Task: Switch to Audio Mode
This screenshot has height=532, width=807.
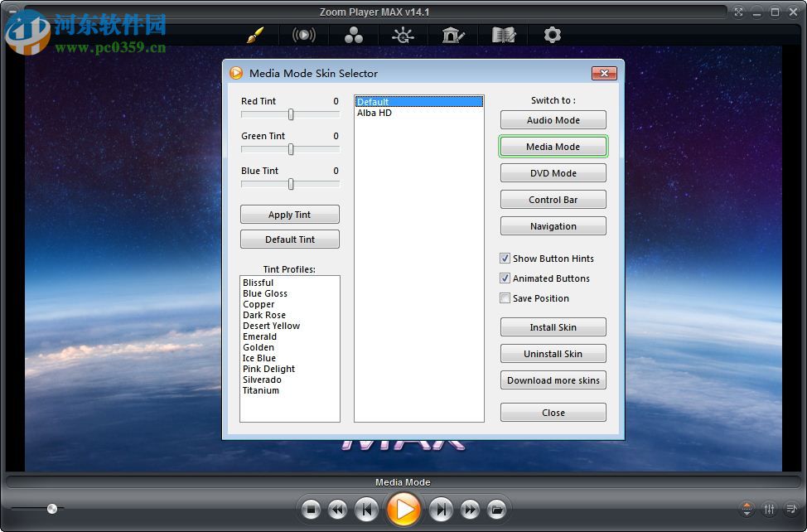Action: point(553,119)
